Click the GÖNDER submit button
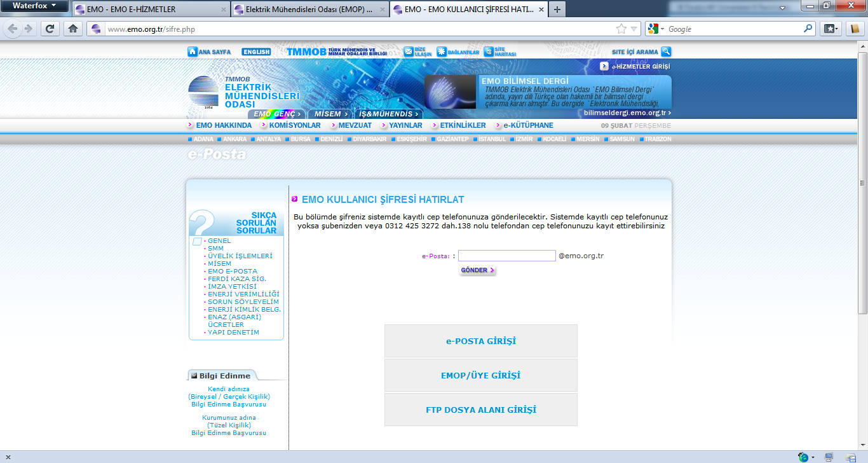 click(478, 271)
